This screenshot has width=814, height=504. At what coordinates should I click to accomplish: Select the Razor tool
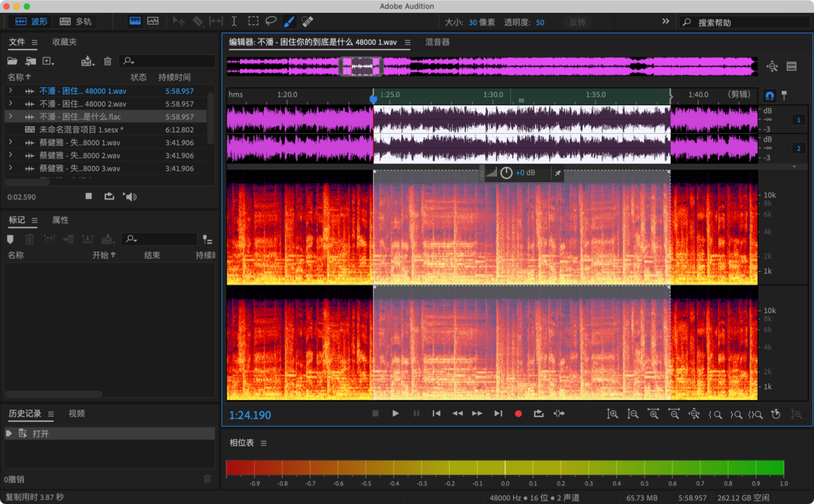[197, 21]
